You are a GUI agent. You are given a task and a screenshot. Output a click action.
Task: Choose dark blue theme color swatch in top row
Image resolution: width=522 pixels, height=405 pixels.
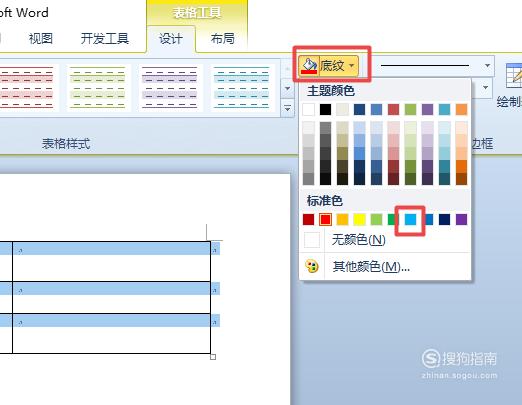(x=359, y=109)
